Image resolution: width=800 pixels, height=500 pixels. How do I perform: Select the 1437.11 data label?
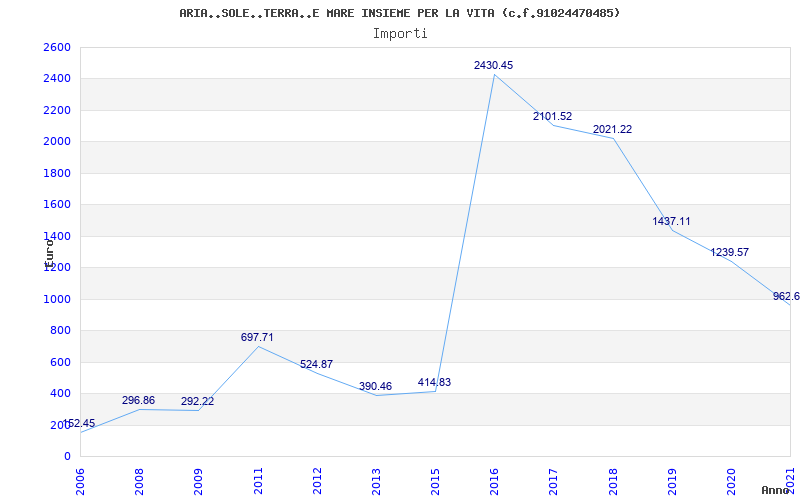click(671, 221)
